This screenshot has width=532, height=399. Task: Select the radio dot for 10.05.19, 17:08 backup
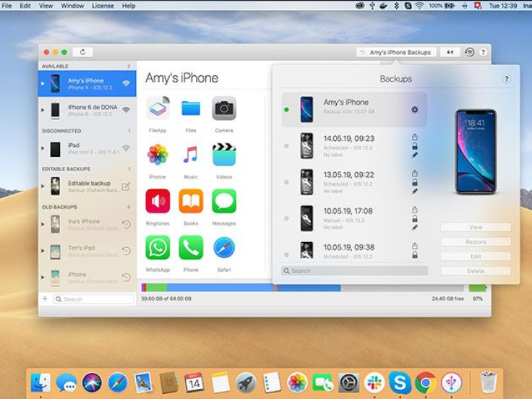[286, 218]
